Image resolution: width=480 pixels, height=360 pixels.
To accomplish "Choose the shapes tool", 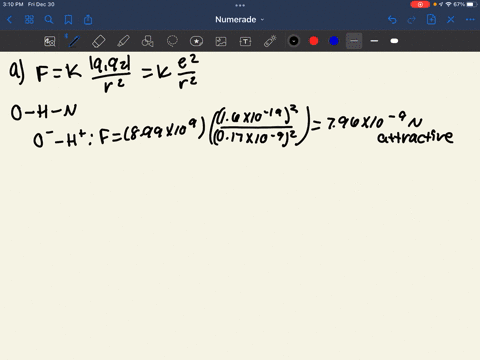I will click(147, 41).
